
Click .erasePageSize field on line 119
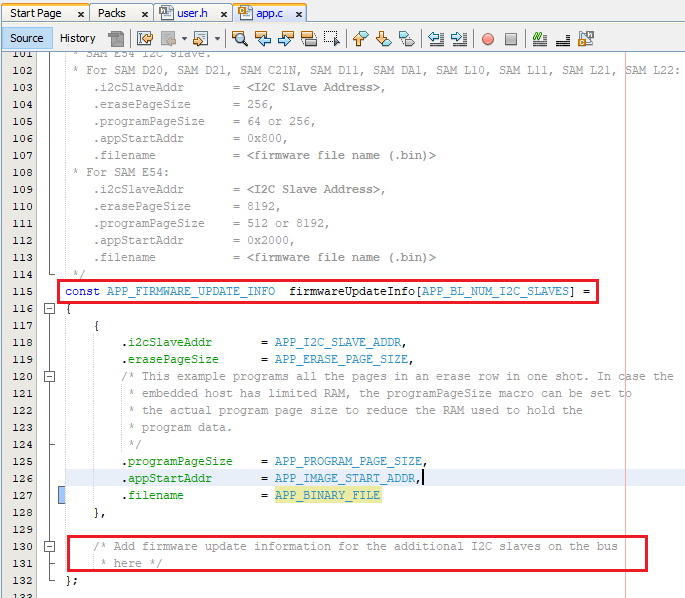click(x=170, y=359)
